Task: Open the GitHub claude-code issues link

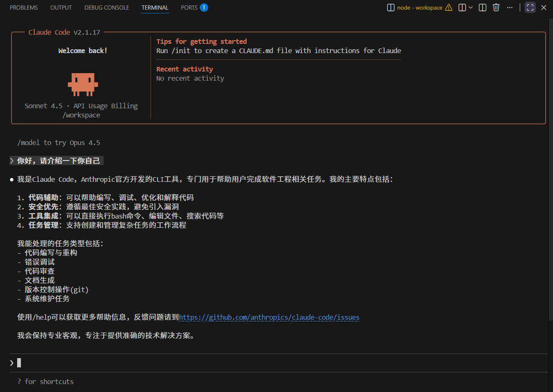Action: click(269, 317)
